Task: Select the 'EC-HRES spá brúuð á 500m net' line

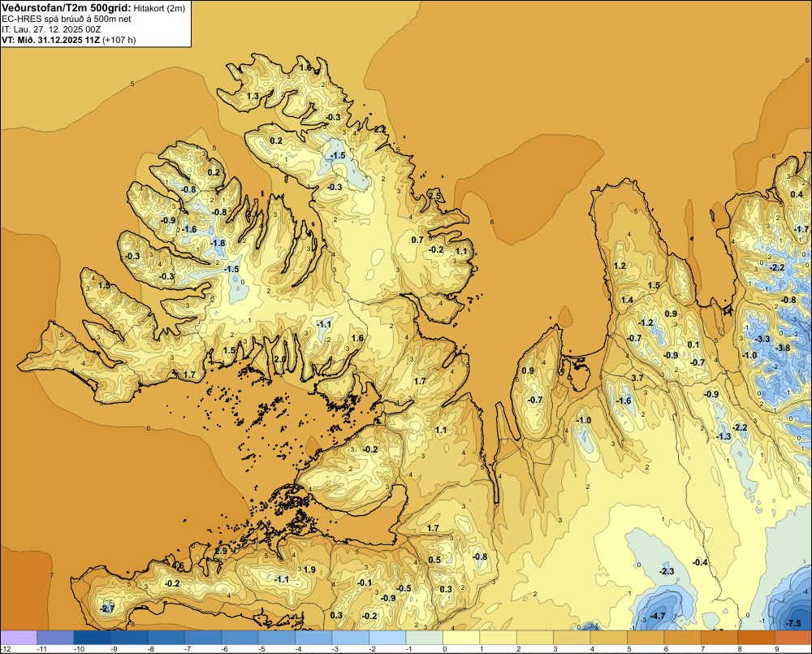Action: point(67,19)
